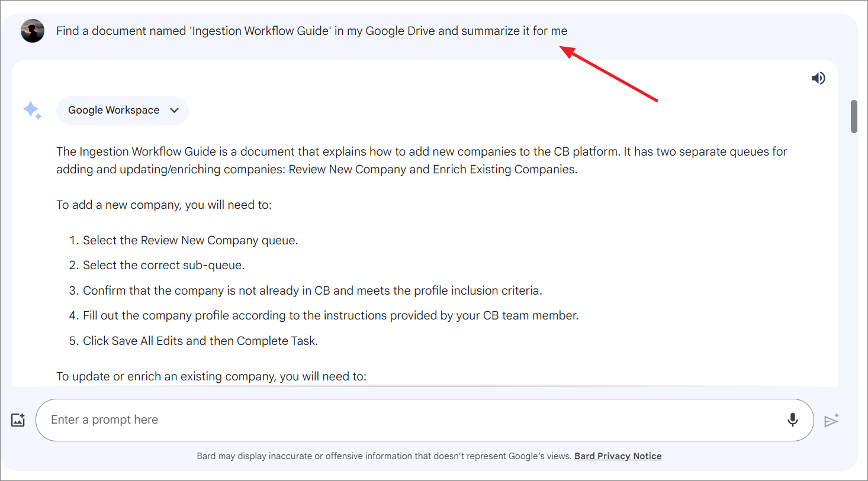Click the 'To update or enrich' line
868x481 pixels.
tap(211, 376)
